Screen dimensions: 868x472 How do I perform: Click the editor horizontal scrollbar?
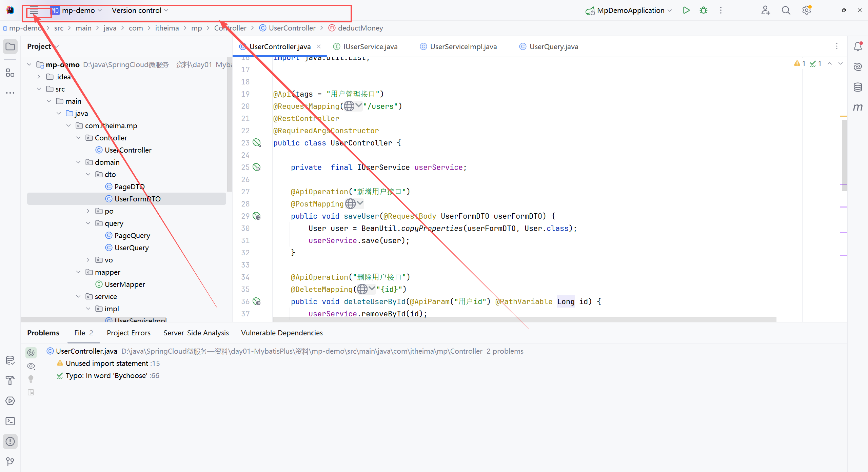pyautogui.click(x=524, y=319)
